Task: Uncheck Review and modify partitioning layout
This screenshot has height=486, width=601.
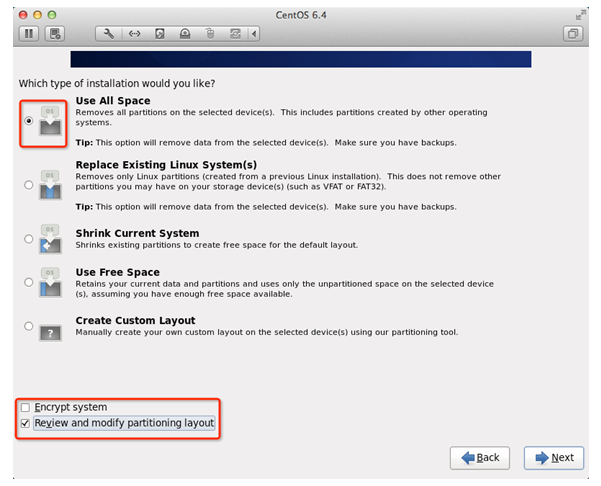Action: pos(25,424)
